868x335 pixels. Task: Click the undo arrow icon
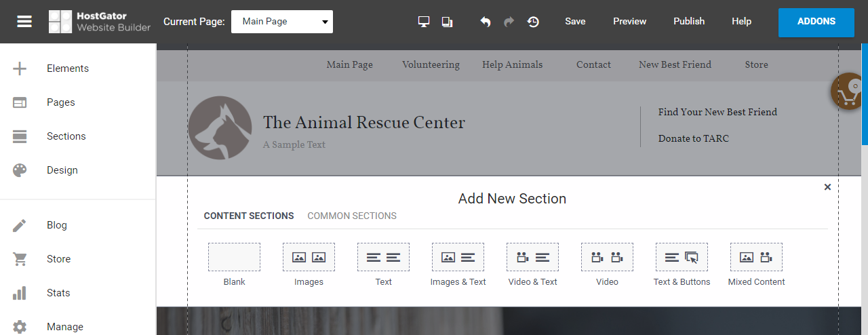point(486,22)
